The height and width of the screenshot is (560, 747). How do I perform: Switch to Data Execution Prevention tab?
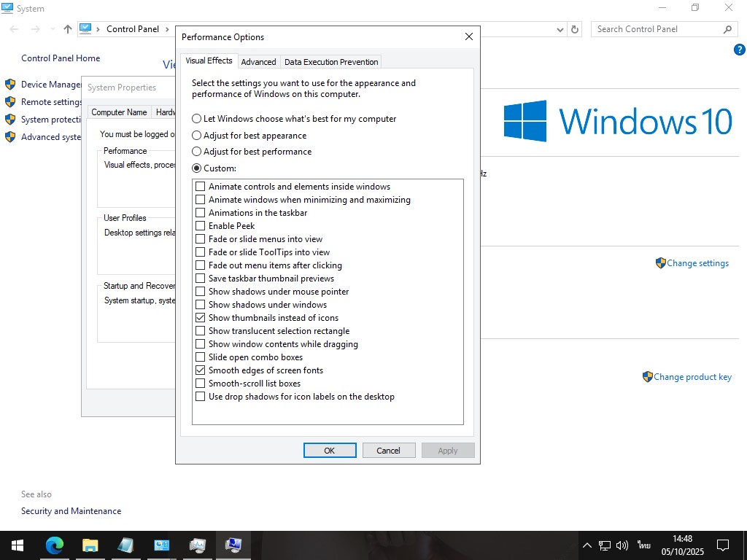[x=331, y=62]
